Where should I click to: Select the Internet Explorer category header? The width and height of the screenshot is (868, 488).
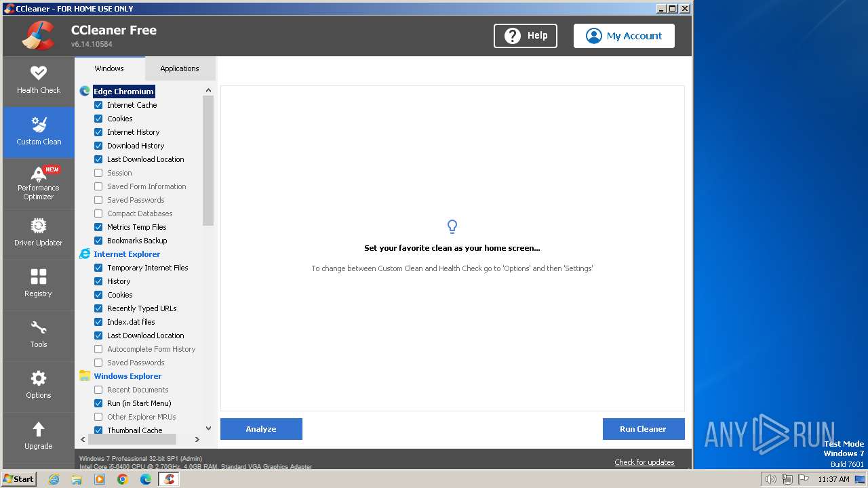point(127,254)
